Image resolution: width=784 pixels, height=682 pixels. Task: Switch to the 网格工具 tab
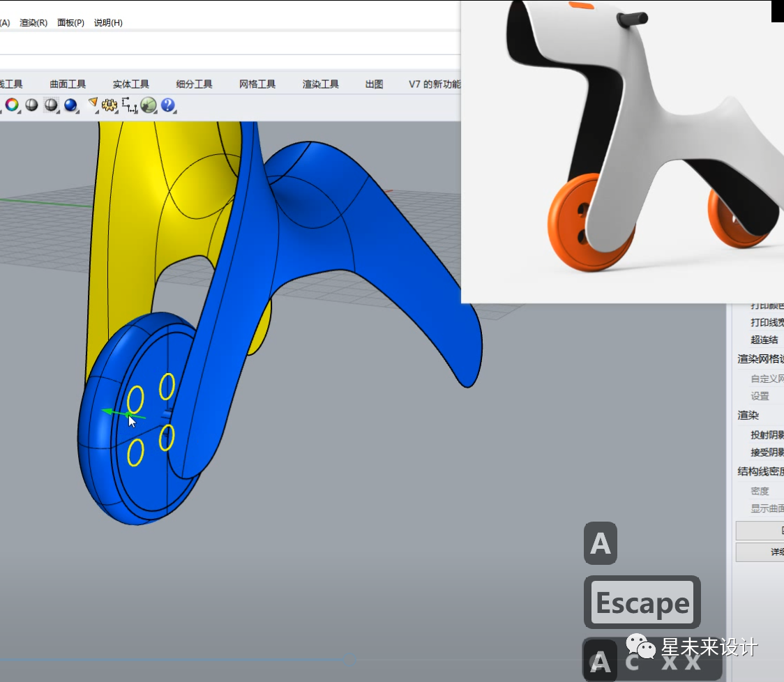tap(257, 84)
